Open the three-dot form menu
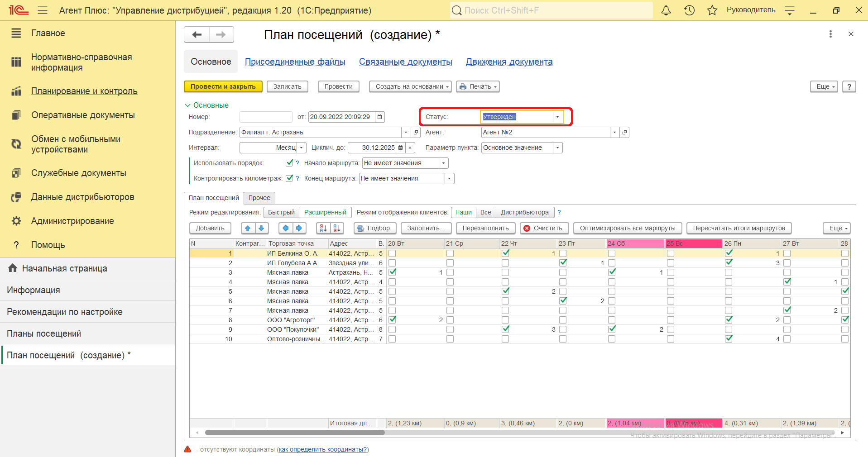Image resolution: width=868 pixels, height=457 pixels. (x=830, y=34)
